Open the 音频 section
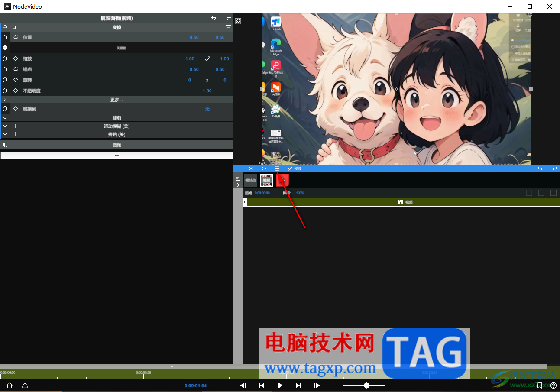This screenshot has width=560, height=392. [x=117, y=145]
